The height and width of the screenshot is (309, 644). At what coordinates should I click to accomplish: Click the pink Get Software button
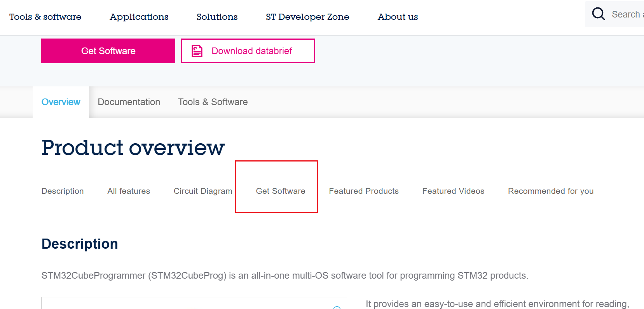click(x=108, y=51)
